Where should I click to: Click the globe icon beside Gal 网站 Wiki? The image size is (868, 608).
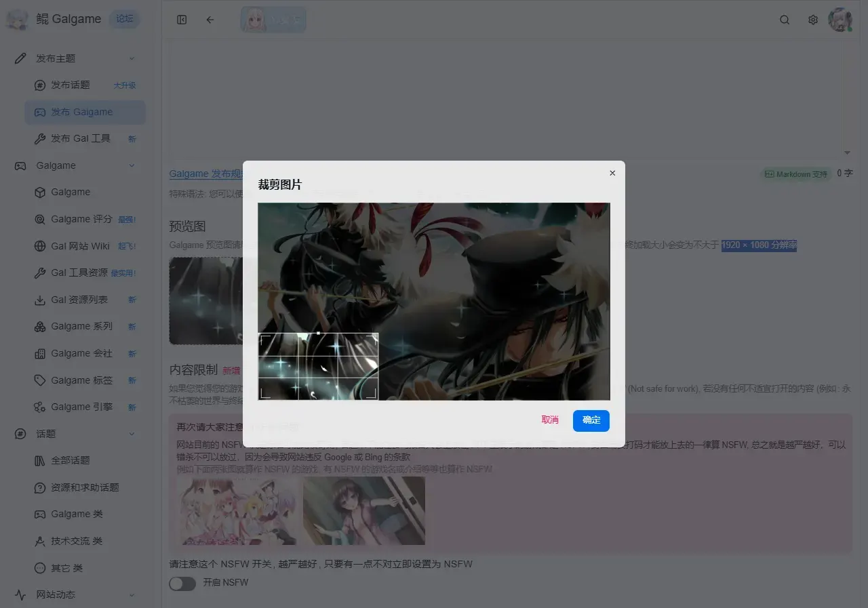pyautogui.click(x=40, y=246)
